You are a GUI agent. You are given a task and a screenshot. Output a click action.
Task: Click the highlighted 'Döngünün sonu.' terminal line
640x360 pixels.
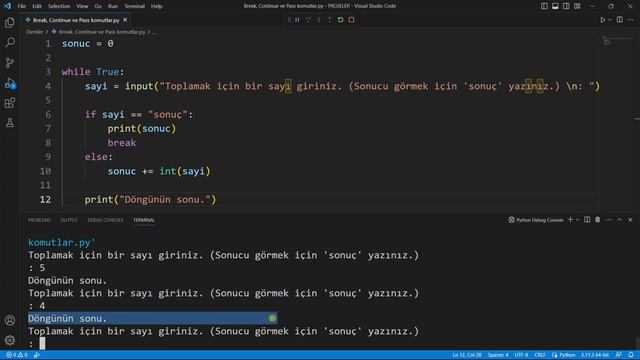(x=153, y=318)
